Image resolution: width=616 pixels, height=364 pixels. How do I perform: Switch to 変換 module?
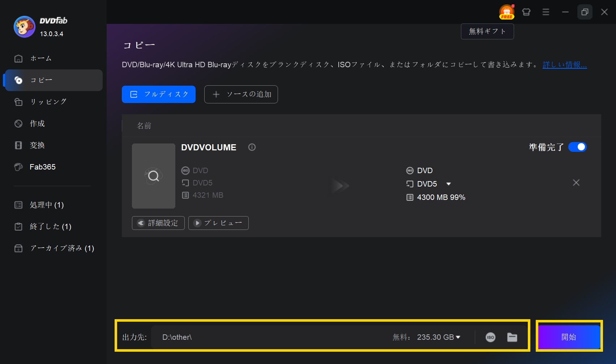[54, 145]
